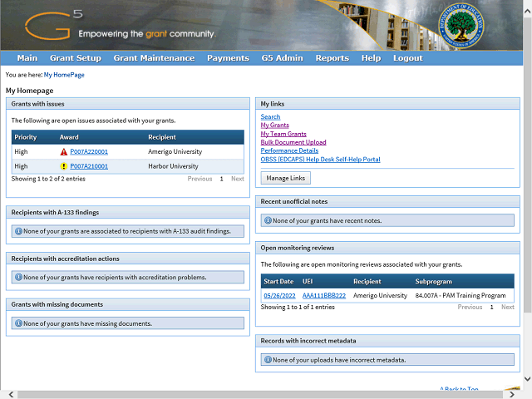Open UEI AAA111BBB222 link
This screenshot has height=399, width=532.
point(323,296)
